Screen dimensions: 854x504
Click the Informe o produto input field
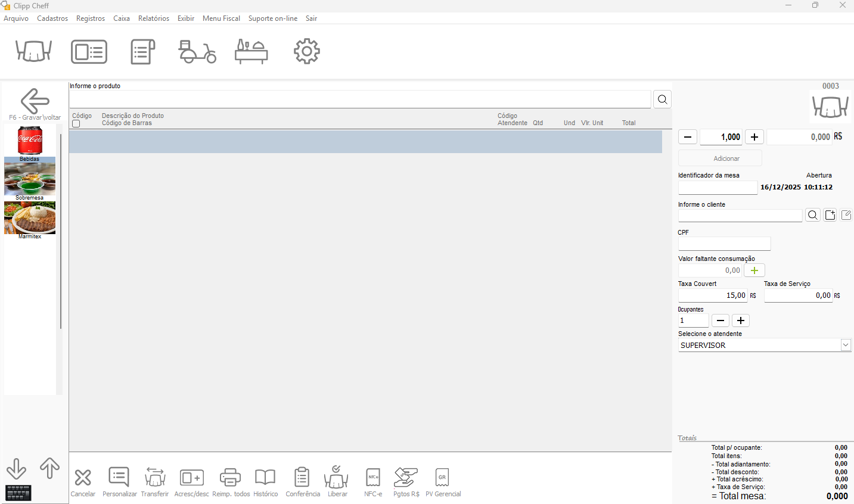pyautogui.click(x=360, y=99)
